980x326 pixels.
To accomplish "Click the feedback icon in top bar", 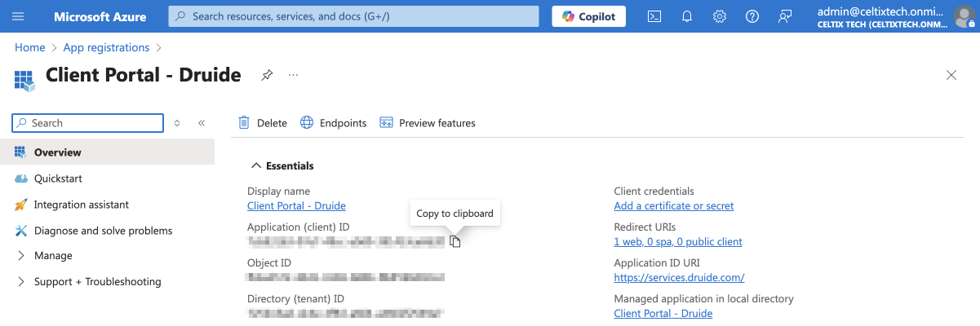I will coord(785,16).
